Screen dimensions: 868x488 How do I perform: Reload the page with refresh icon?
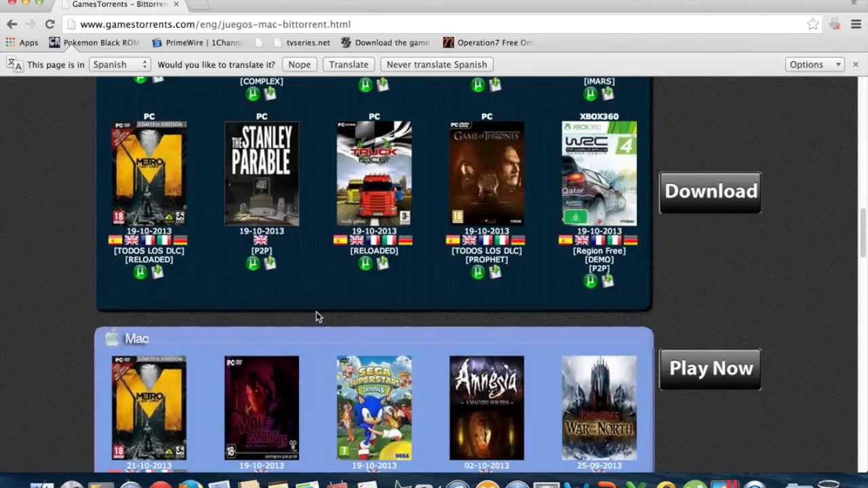click(50, 24)
